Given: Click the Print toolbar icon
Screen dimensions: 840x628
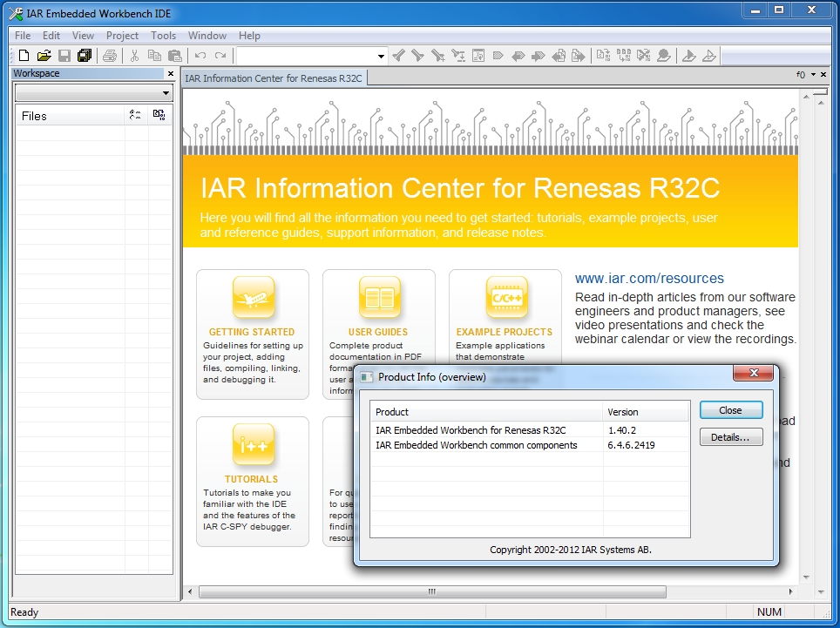Looking at the screenshot, I should 110,55.
